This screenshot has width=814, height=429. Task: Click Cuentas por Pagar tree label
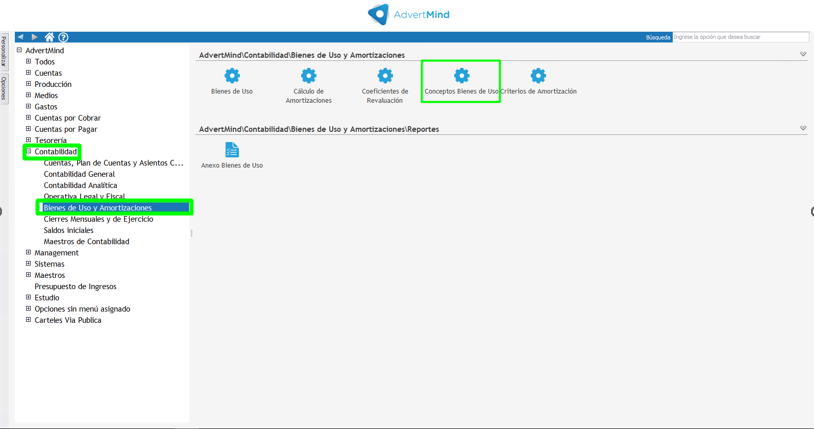coord(66,129)
